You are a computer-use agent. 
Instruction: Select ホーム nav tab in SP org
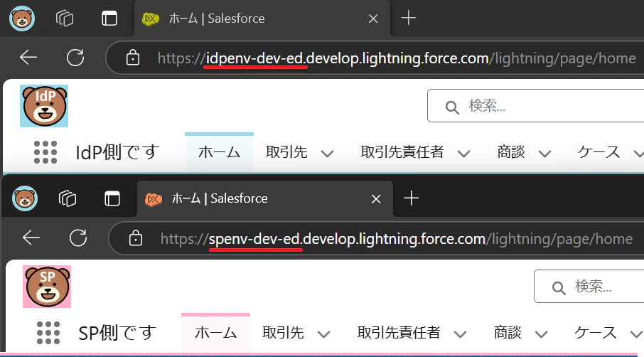click(x=215, y=332)
